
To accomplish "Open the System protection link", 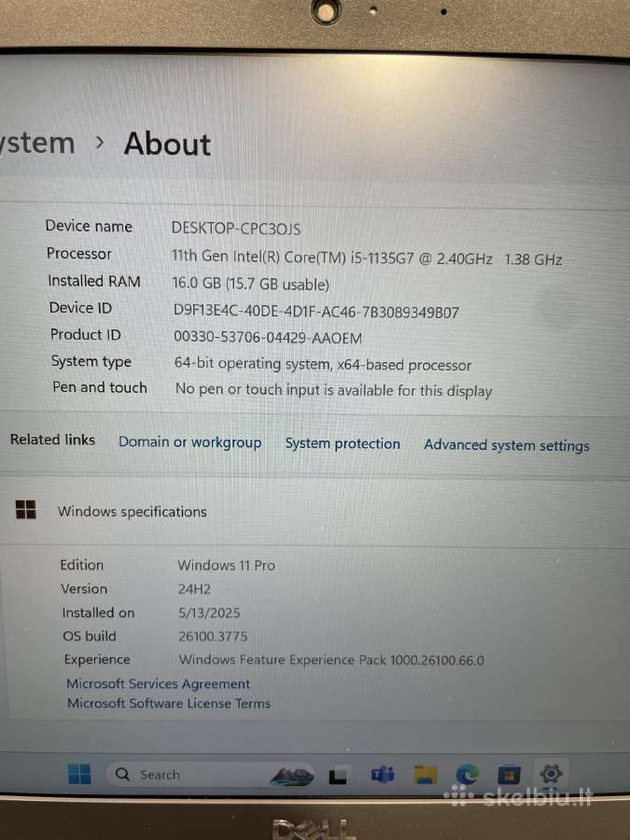I will [x=343, y=443].
